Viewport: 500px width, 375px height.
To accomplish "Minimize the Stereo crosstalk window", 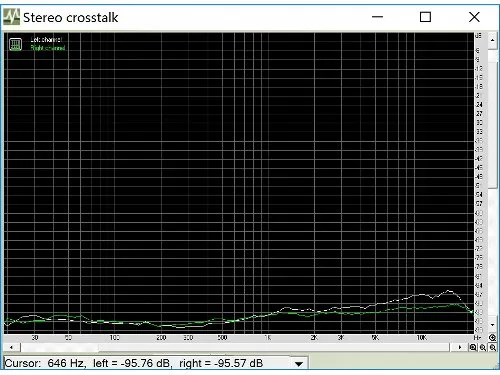I will [x=377, y=17].
